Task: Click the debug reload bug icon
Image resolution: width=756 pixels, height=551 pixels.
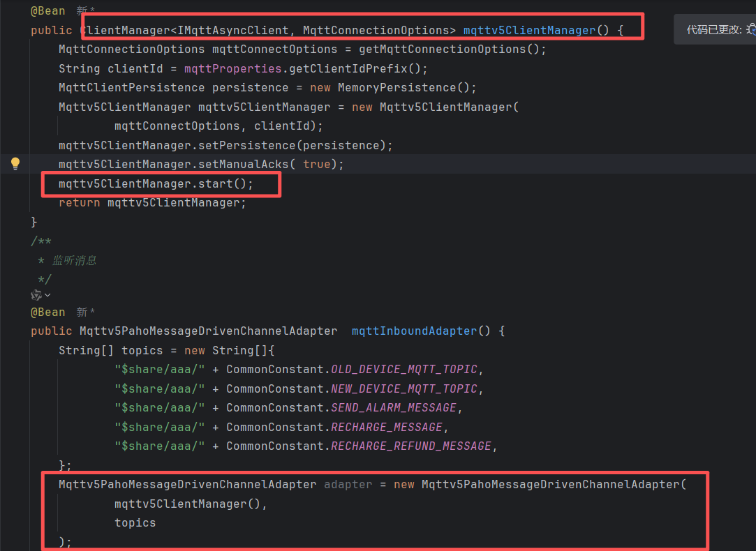Action: 751,29
